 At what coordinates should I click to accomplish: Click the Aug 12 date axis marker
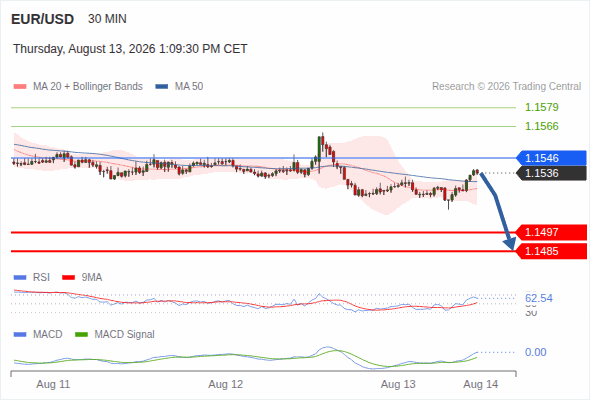(x=226, y=384)
